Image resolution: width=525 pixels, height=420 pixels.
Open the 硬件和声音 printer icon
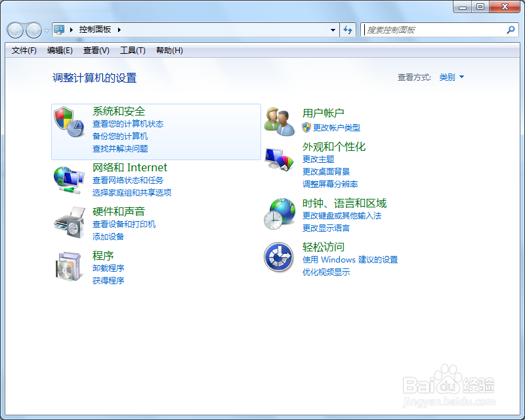point(68,224)
